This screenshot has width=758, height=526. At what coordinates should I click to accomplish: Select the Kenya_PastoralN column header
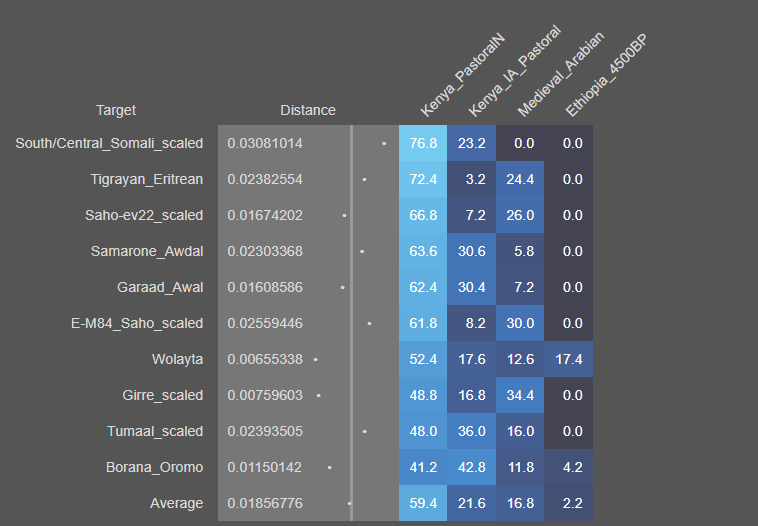462,76
